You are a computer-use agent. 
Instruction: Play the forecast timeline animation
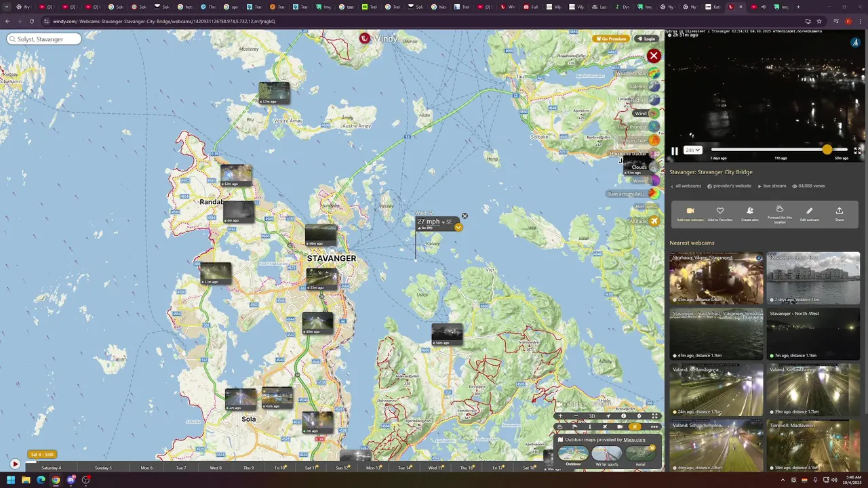pos(15,464)
